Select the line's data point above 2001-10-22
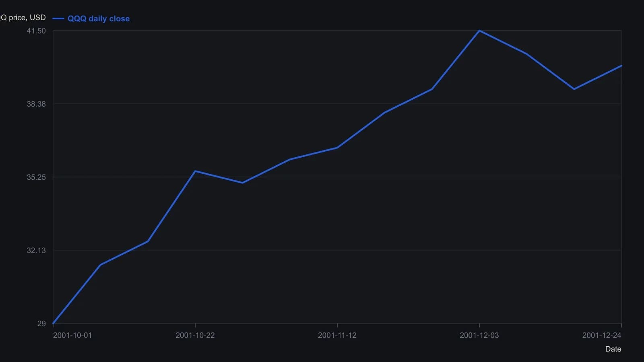This screenshot has width=644, height=362. click(x=195, y=171)
